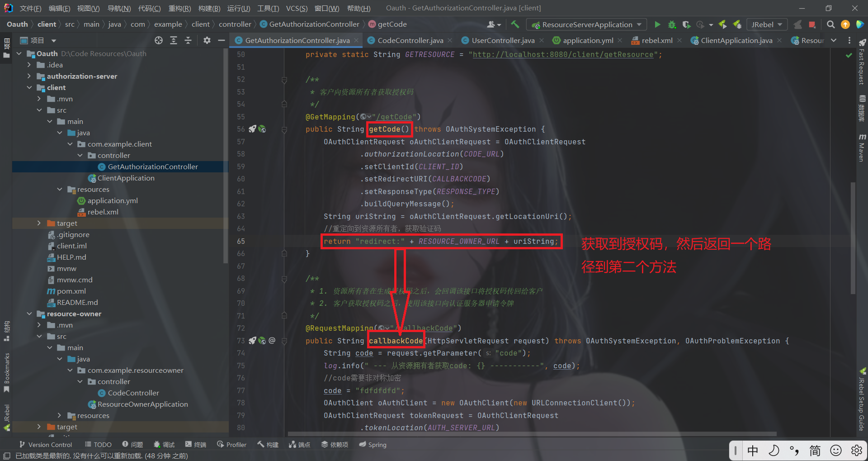
Task: Toggle the Fast Request panel on the right
Action: coord(862,68)
